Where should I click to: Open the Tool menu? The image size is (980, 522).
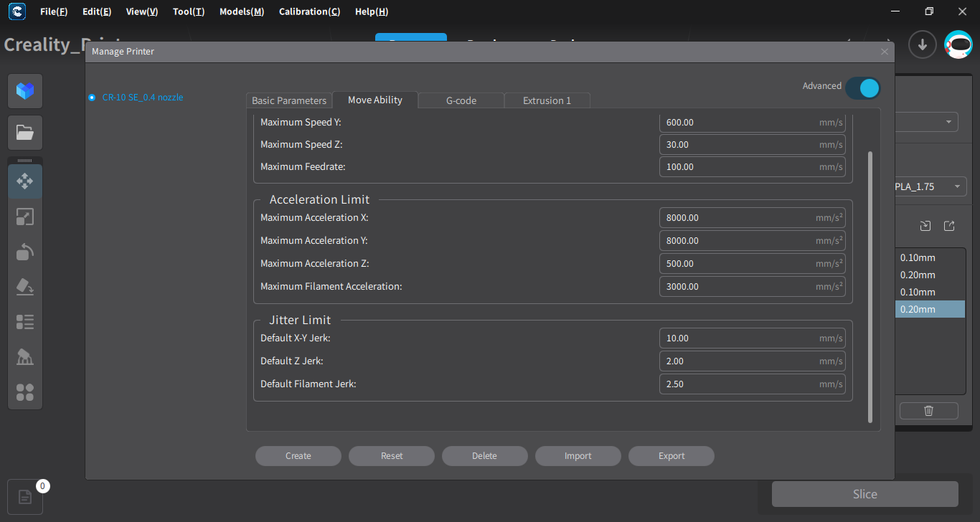[x=189, y=11]
